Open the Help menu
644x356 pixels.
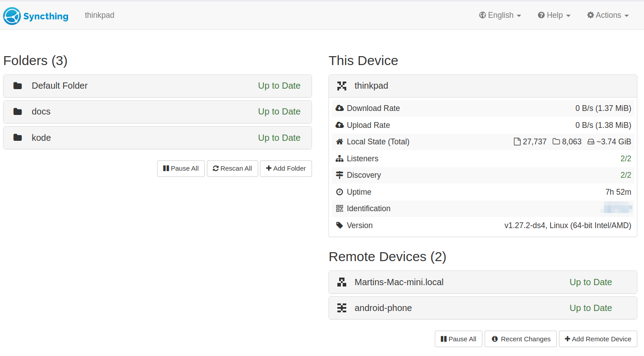tap(554, 15)
